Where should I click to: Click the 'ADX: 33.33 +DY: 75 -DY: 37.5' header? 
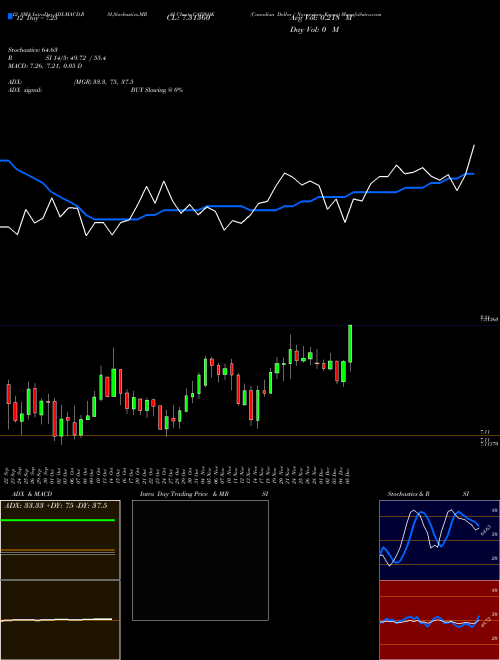pos(56,506)
